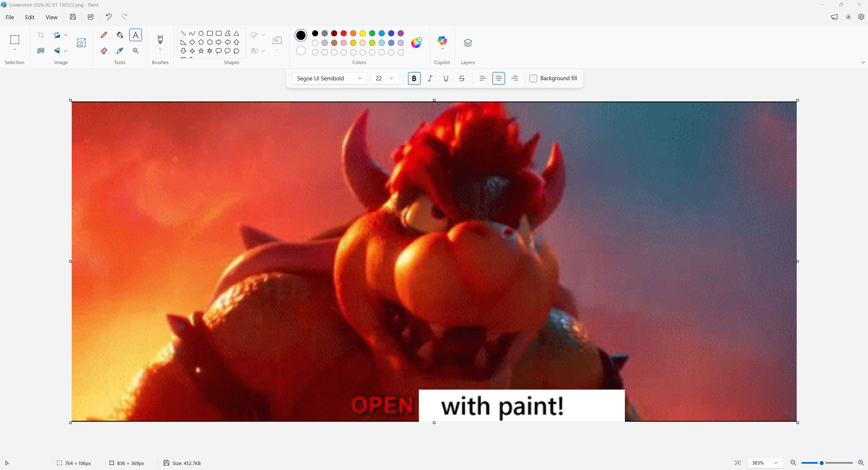Pick the red palette color

pyautogui.click(x=344, y=33)
